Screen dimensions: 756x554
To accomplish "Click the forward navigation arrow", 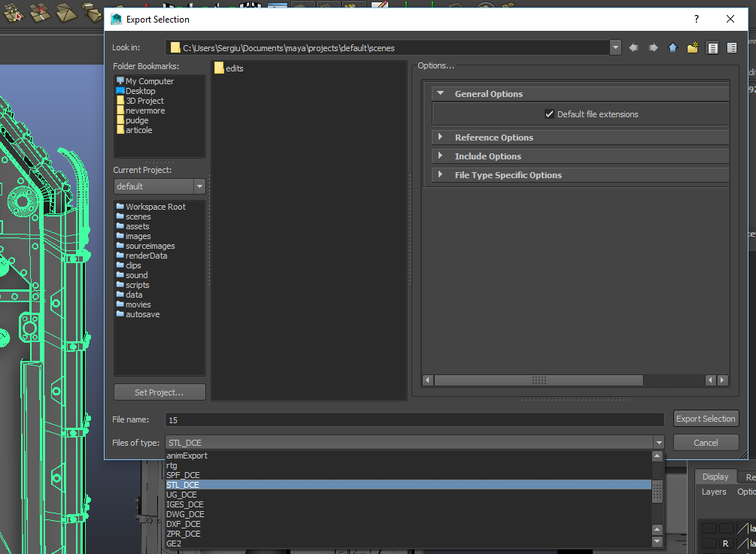I will point(651,47).
